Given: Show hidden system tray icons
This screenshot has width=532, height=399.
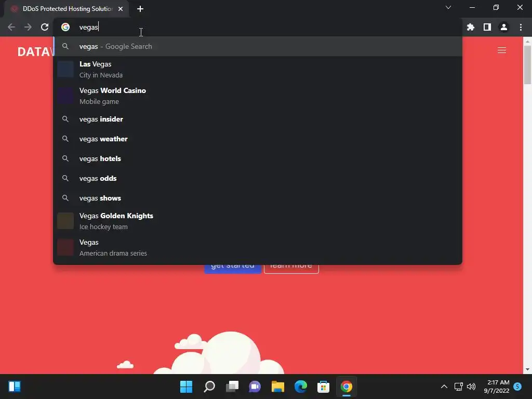Looking at the screenshot, I should point(444,387).
